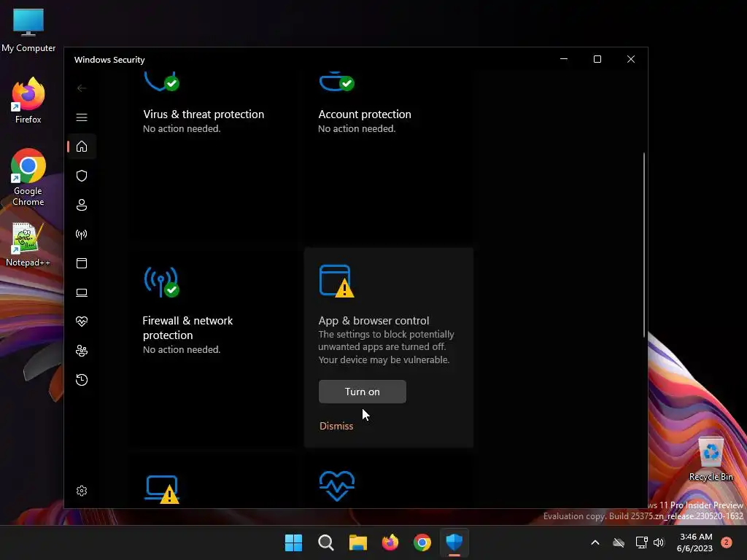Open Device performance & health heart icon in sidebar
Screen dimensions: 747x560
click(82, 322)
